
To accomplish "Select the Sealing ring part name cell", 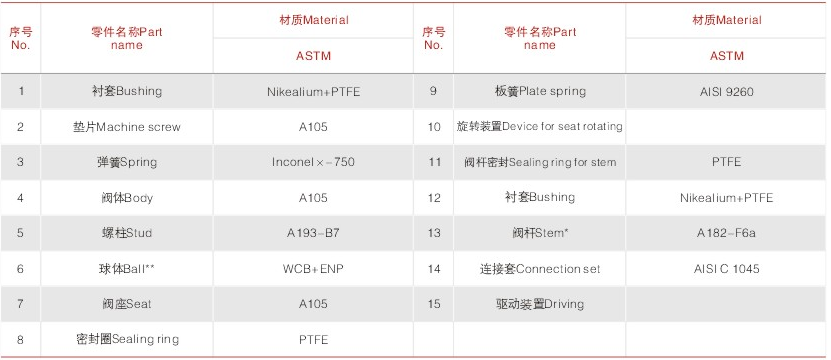I will click(x=127, y=339).
